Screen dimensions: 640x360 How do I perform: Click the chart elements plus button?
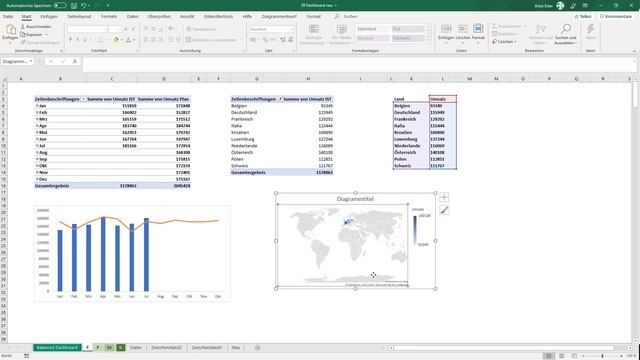444,198
